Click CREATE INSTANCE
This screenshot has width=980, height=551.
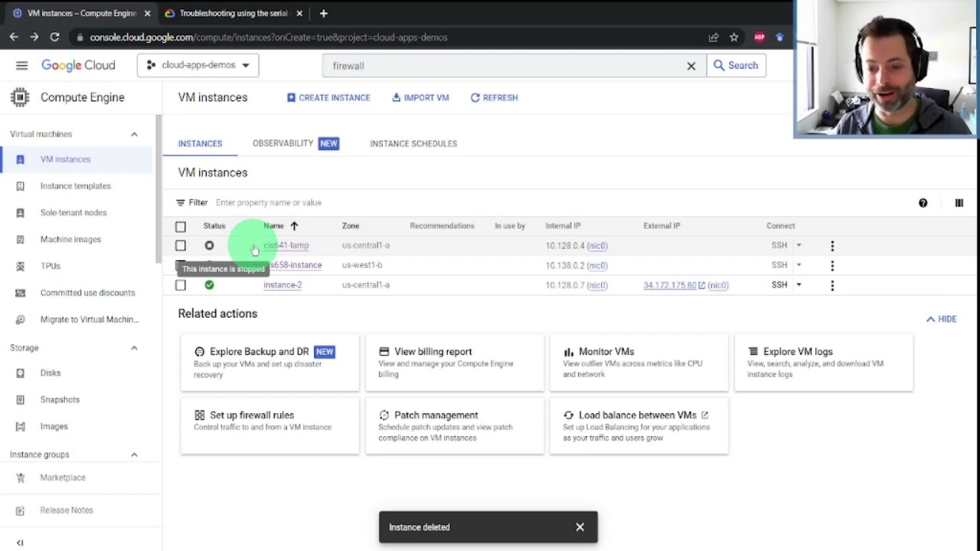click(328, 98)
